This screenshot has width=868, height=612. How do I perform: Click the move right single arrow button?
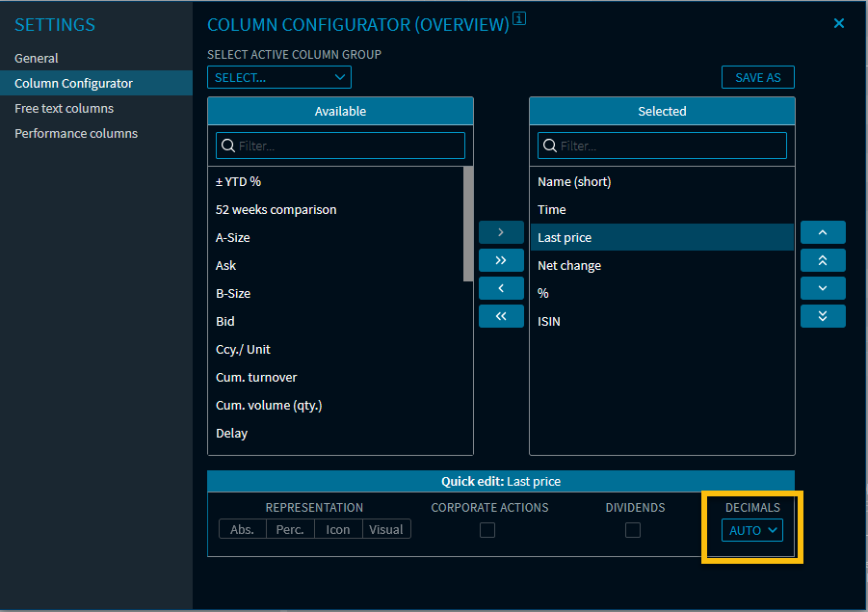point(501,232)
